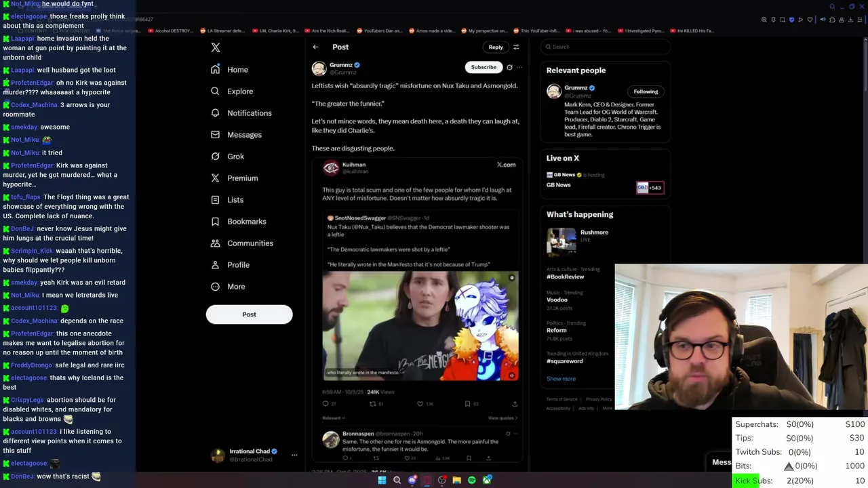Open OBS Studio from the taskbar
Image resolution: width=868 pixels, height=488 pixels.
(x=441, y=480)
